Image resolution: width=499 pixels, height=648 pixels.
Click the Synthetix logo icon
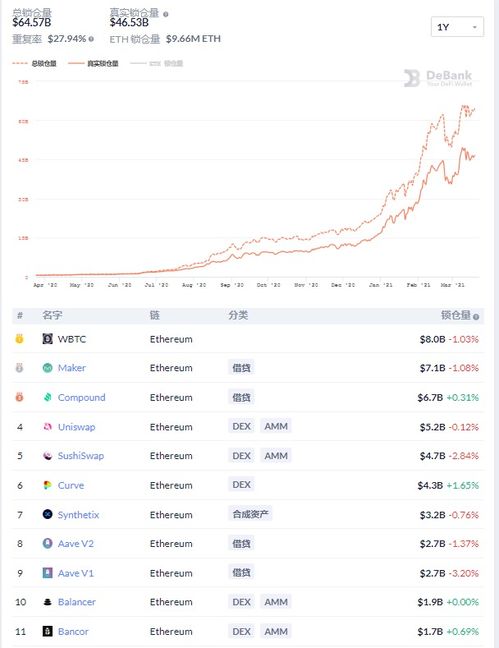tap(48, 514)
